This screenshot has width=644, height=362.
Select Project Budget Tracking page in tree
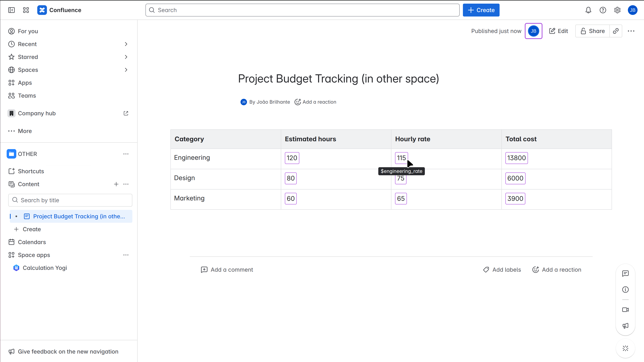[x=79, y=217]
